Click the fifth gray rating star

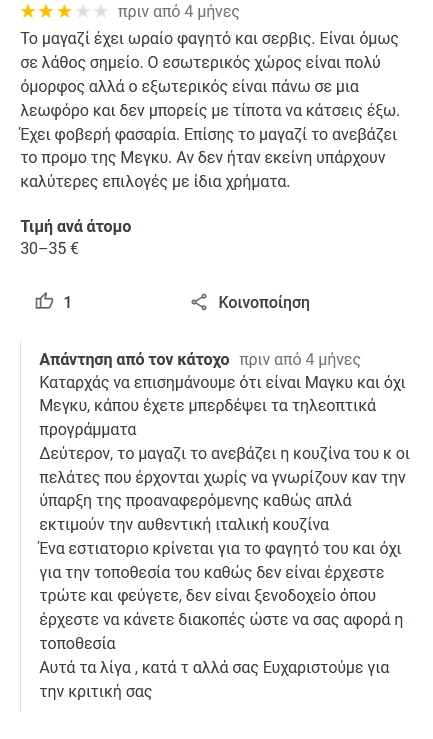100,11
